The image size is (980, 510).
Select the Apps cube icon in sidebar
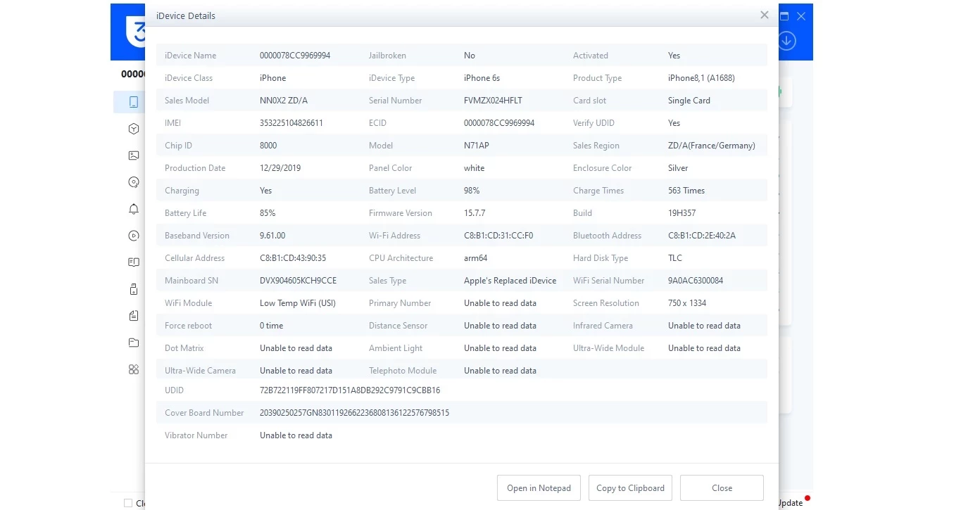click(134, 129)
